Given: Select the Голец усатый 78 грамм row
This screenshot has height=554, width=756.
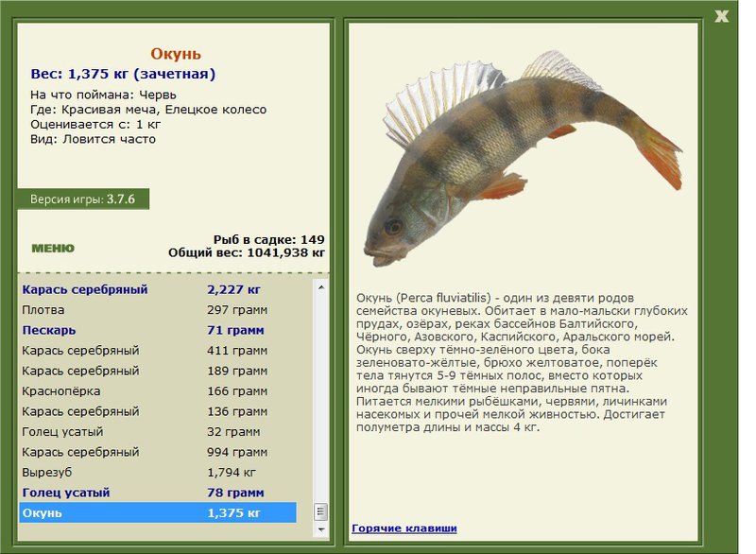Looking at the screenshot, I should tap(158, 493).
